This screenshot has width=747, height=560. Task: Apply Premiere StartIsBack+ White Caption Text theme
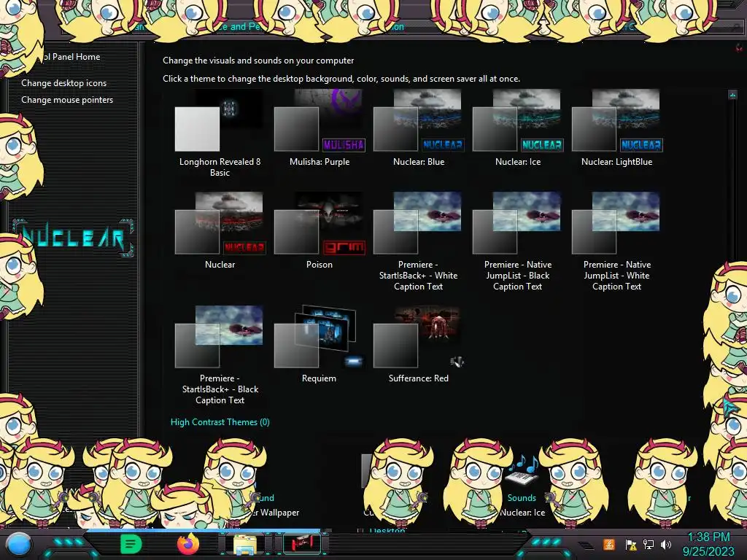(x=419, y=242)
